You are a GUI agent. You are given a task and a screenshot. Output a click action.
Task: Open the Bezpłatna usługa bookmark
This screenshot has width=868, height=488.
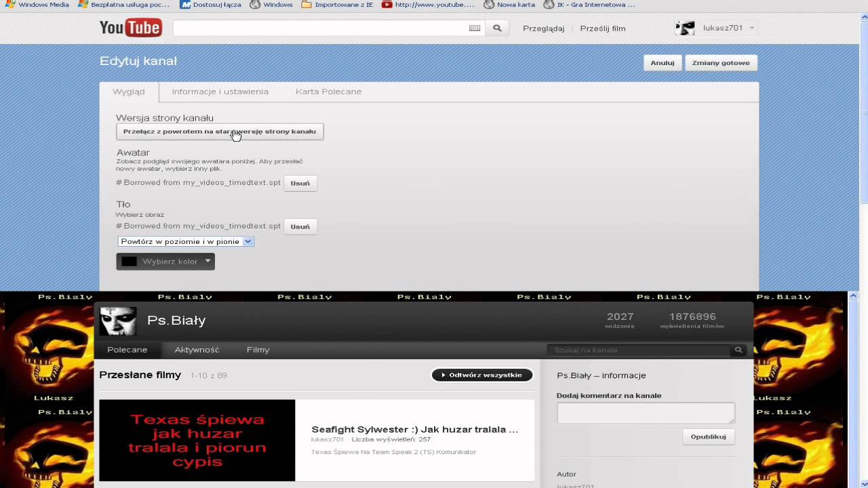point(124,5)
